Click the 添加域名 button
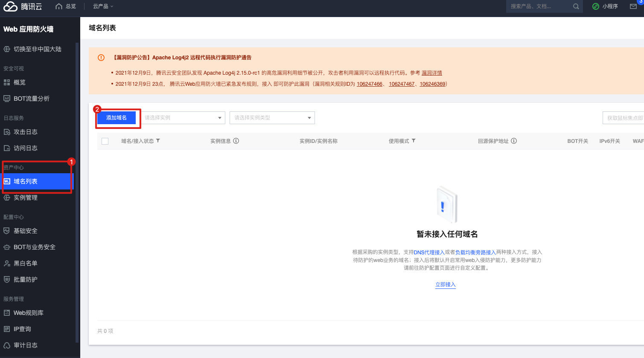Screen dimensions: 644x358 [117, 118]
